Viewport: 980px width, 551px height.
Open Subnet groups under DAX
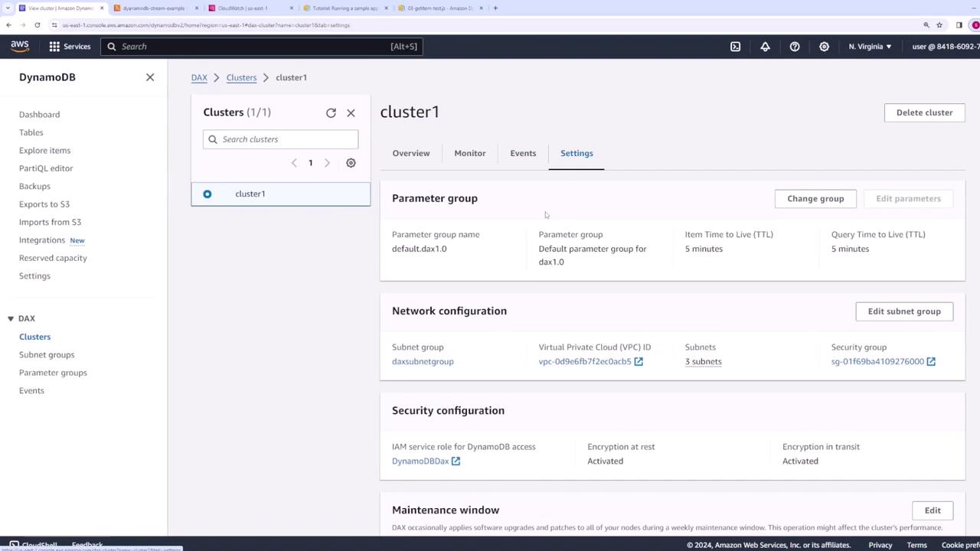[47, 355]
